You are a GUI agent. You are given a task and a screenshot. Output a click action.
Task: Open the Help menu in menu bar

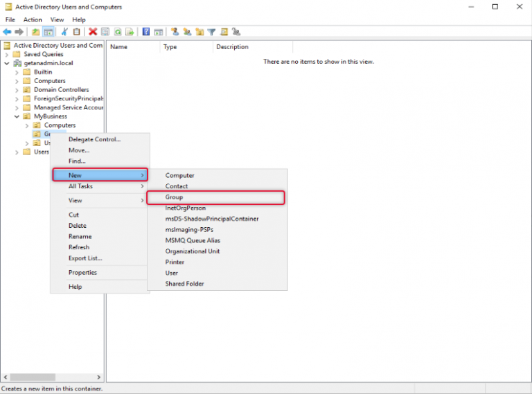coord(79,19)
